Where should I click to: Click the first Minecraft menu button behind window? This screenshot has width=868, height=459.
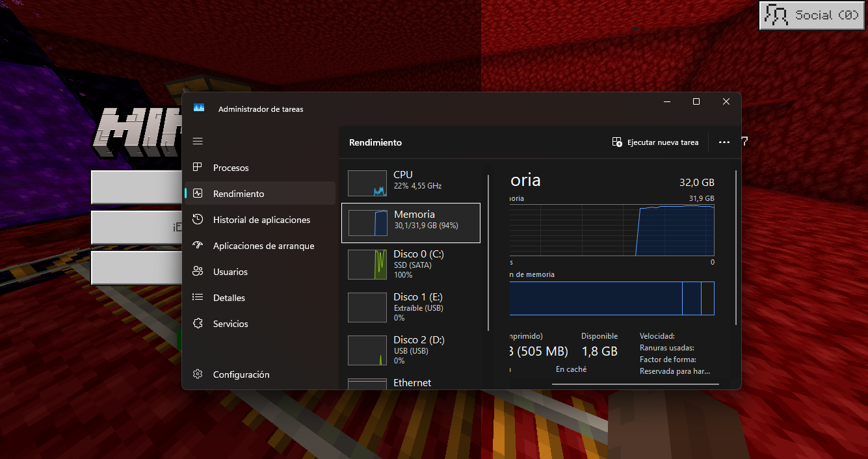click(136, 188)
